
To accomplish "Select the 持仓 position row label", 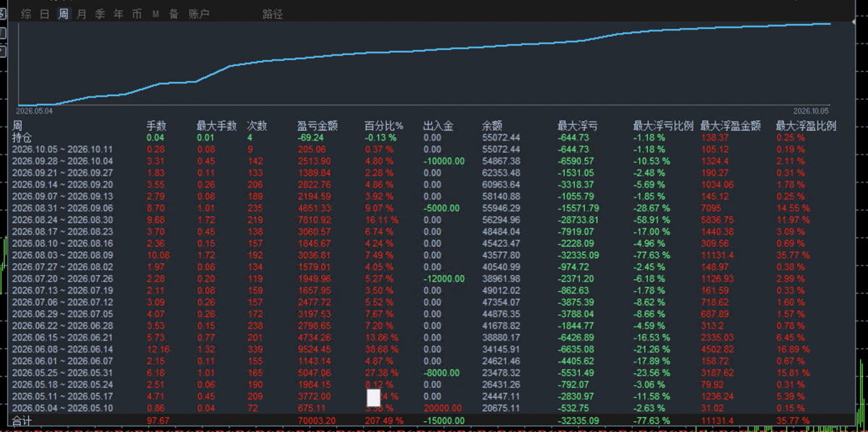I will 22,137.
